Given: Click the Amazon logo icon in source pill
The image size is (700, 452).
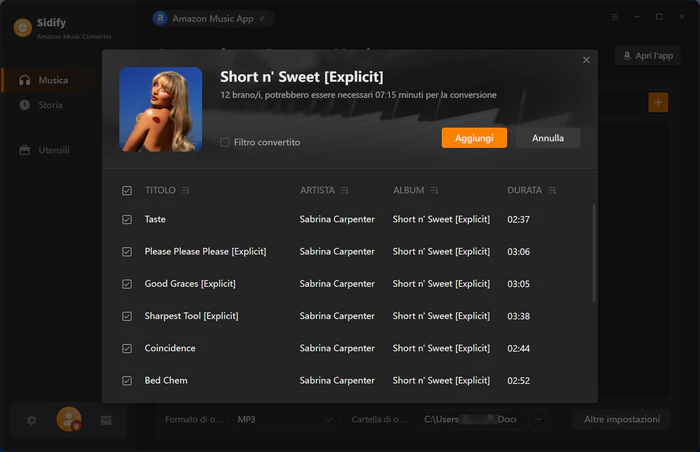Looking at the screenshot, I should [x=160, y=18].
